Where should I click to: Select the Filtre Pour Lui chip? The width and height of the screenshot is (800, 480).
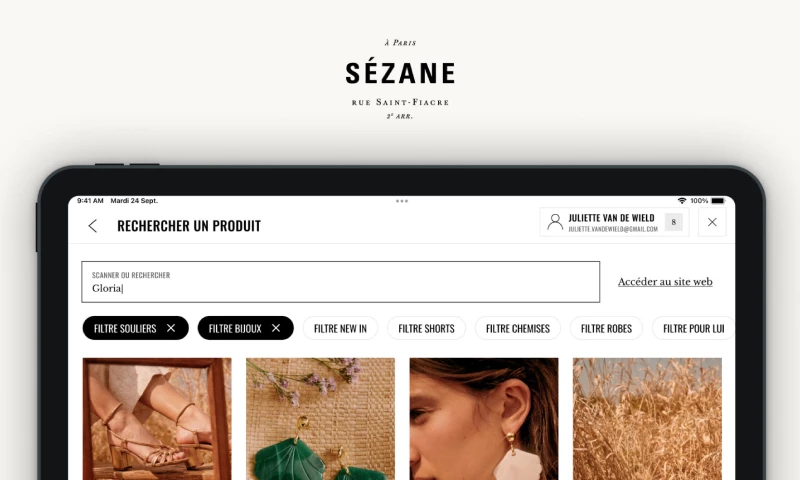pyautogui.click(x=693, y=328)
